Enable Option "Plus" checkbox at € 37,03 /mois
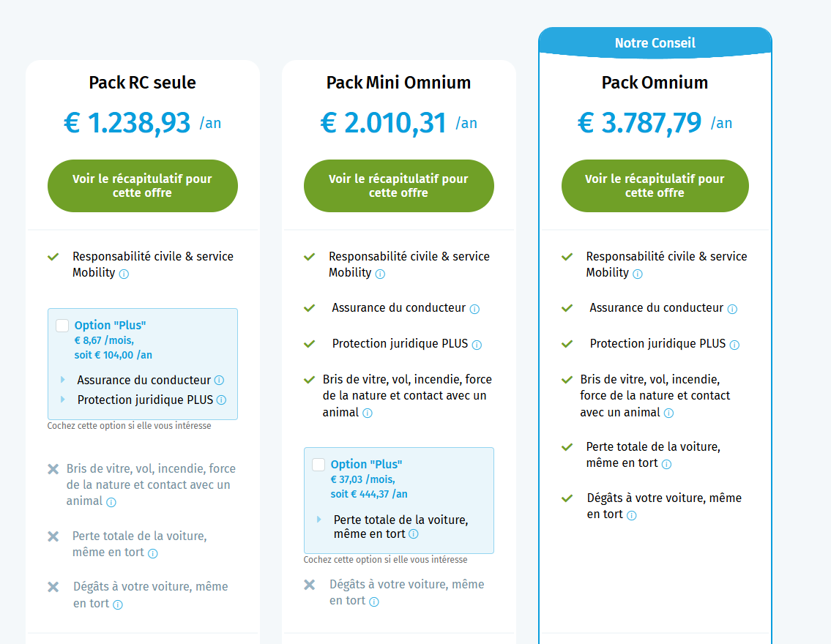Image resolution: width=831 pixels, height=644 pixels. click(318, 465)
